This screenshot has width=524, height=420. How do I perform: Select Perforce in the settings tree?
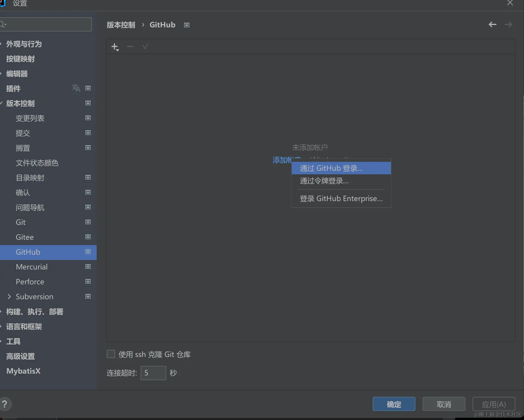(30, 282)
